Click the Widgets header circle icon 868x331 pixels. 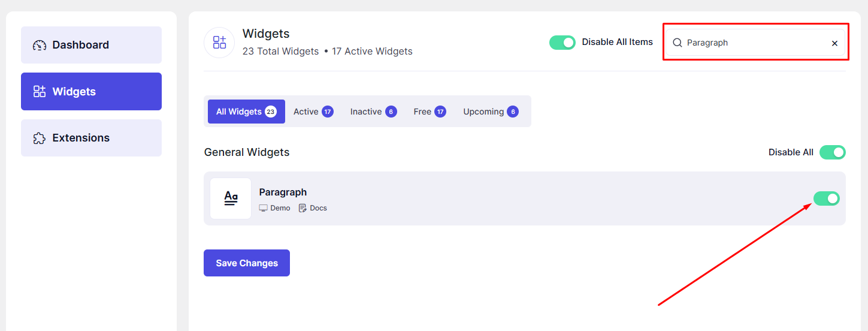[219, 43]
